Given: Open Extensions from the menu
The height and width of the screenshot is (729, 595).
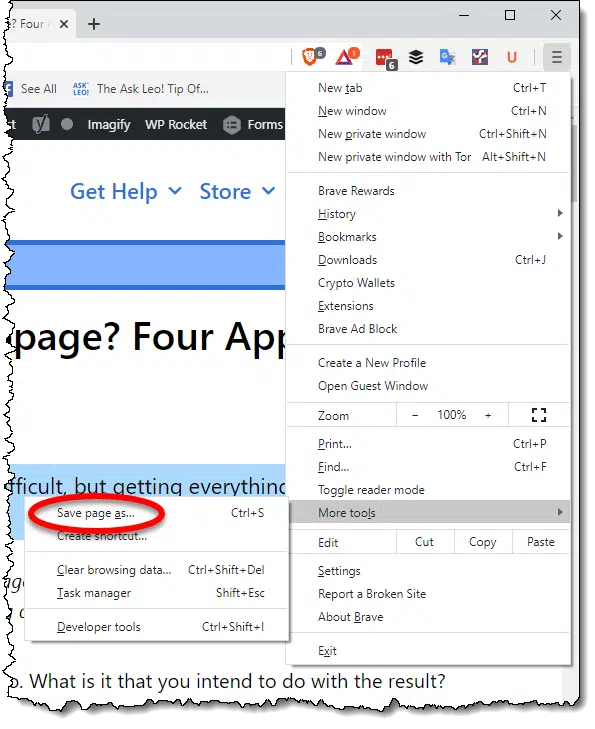Looking at the screenshot, I should point(428,306).
